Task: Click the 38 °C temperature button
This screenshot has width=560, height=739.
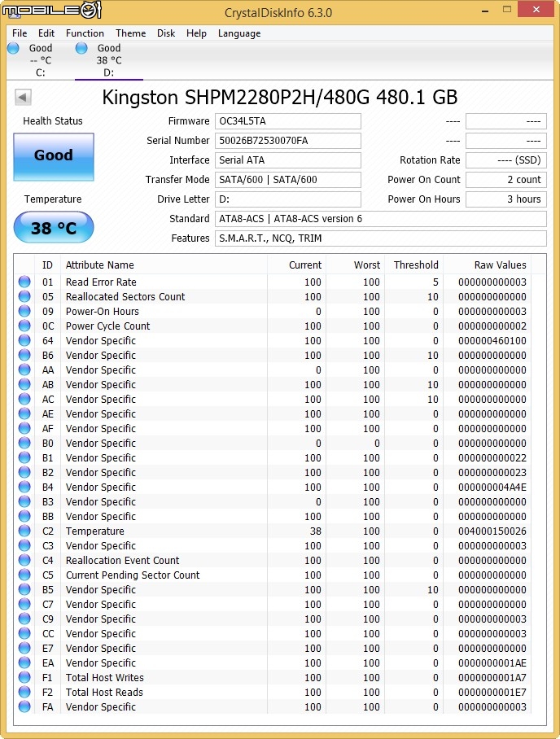Action: (54, 228)
